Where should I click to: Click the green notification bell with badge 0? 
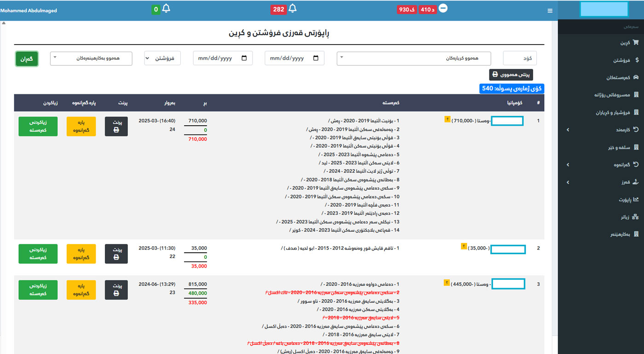(166, 9)
